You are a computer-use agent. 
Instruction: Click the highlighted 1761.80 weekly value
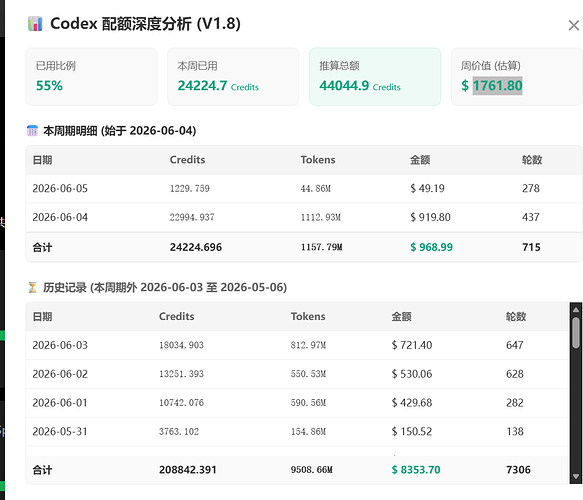(497, 86)
